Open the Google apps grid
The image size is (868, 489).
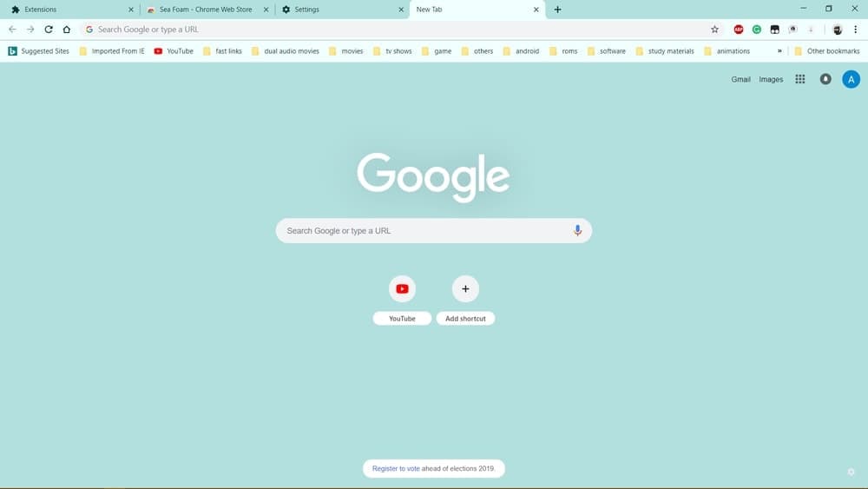[x=800, y=79]
